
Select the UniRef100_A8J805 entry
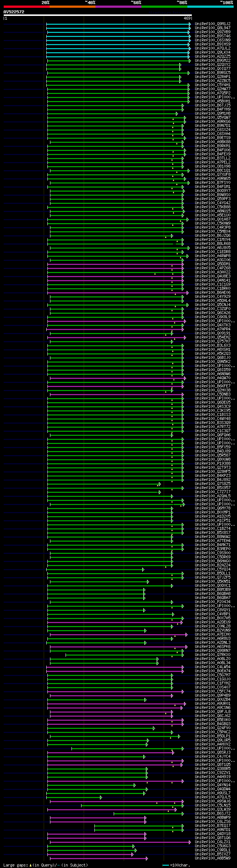(x=213, y=248)
